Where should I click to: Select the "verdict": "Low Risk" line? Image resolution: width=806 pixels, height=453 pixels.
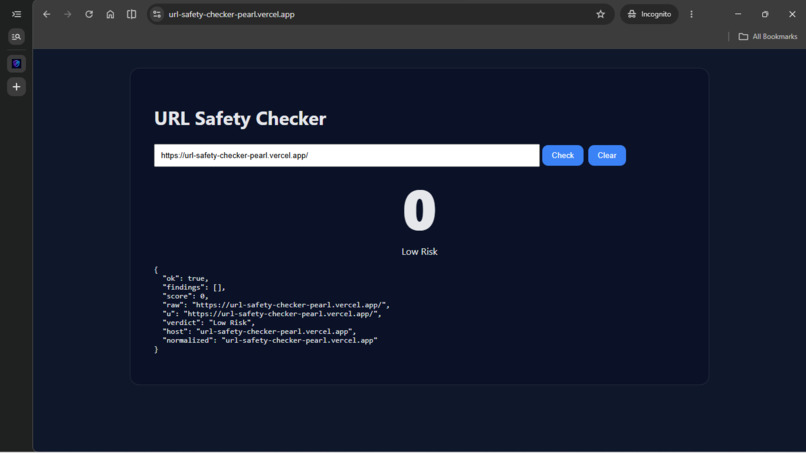[209, 322]
